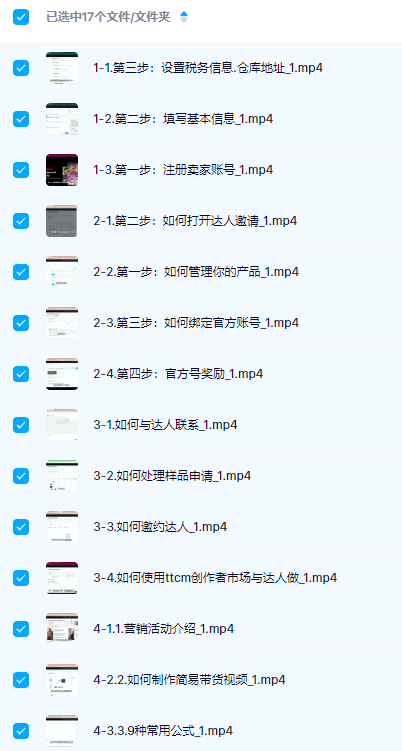Click thumbnail of 如何打开达人邀请 video
This screenshot has width=402, height=751.
coord(62,221)
